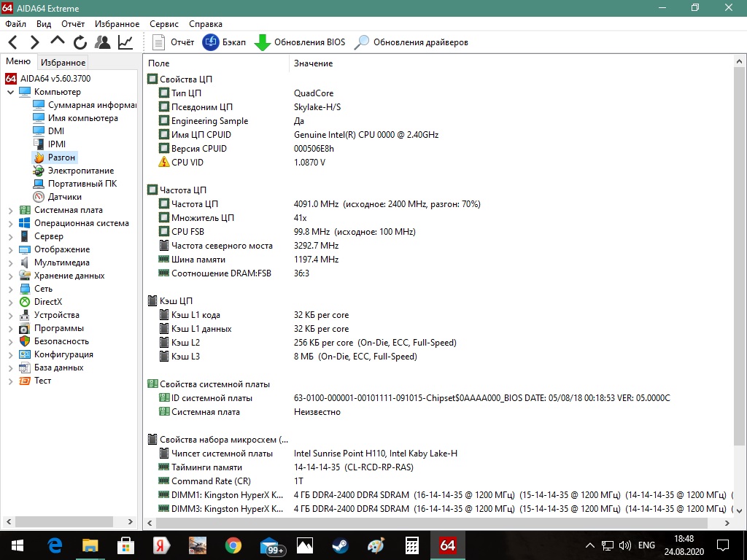Image resolution: width=747 pixels, height=560 pixels.
Task: Expand the Системная плата node
Action: coord(10,210)
